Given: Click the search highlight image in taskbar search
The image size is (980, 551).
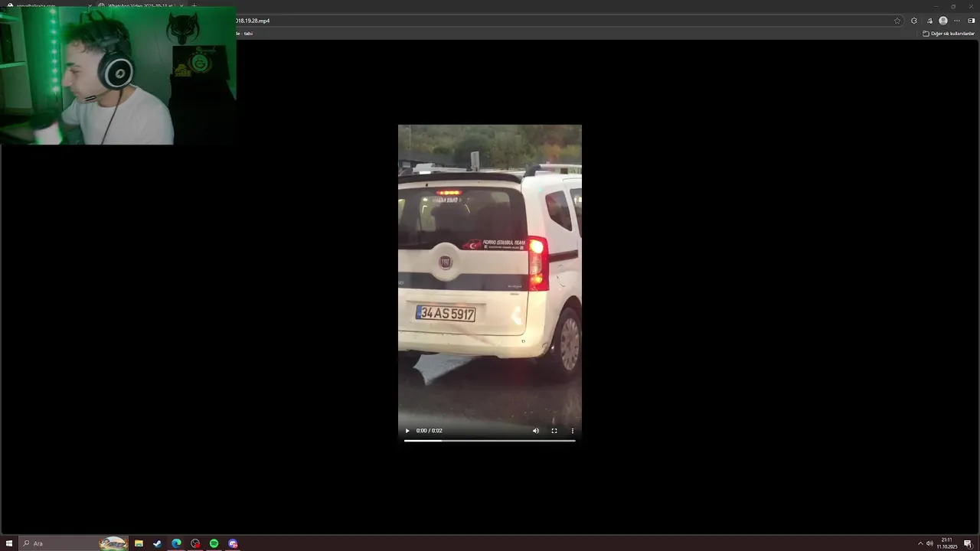Looking at the screenshot, I should tap(113, 543).
